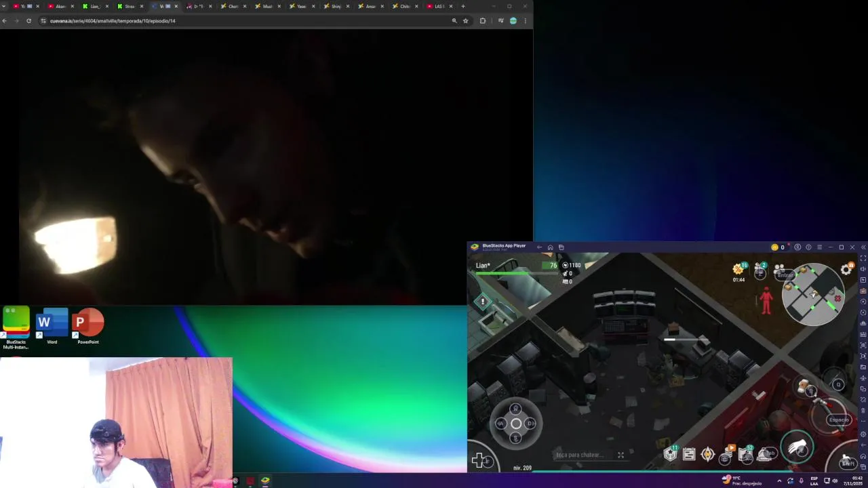This screenshot has width=868, height=488.
Task: Click the in-game minimap
Action: tap(813, 294)
